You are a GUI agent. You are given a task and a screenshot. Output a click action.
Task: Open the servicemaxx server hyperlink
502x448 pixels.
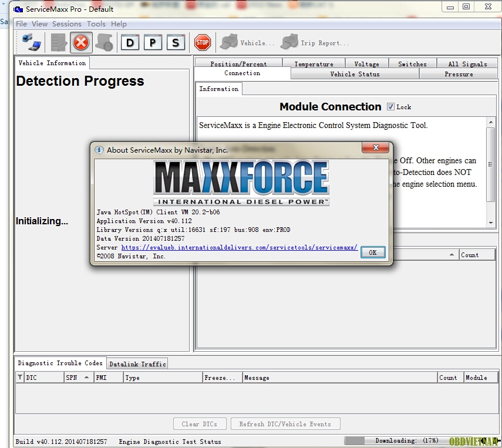tap(239, 248)
